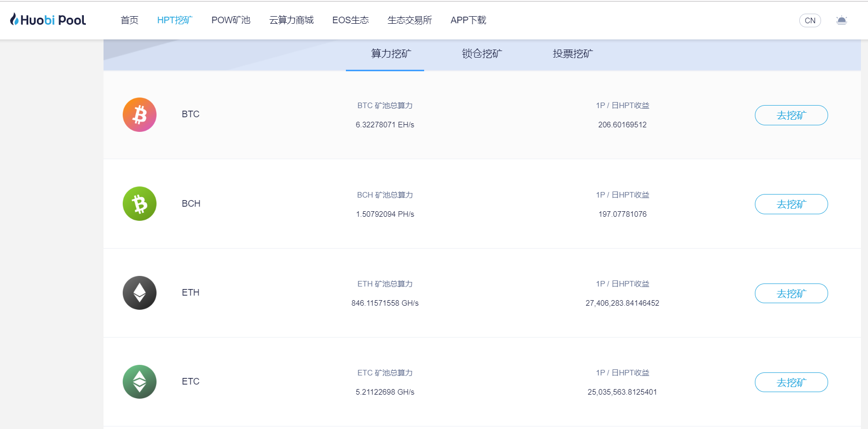Click the ETH yield value 27,406,283.84146452
This screenshot has height=429, width=868.
622,303
